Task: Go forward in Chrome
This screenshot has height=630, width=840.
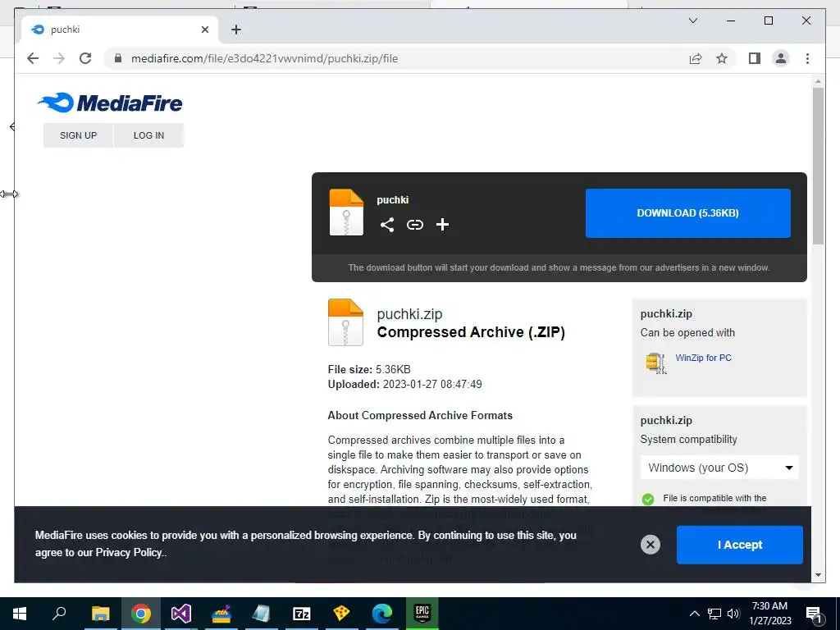Action: tap(59, 58)
